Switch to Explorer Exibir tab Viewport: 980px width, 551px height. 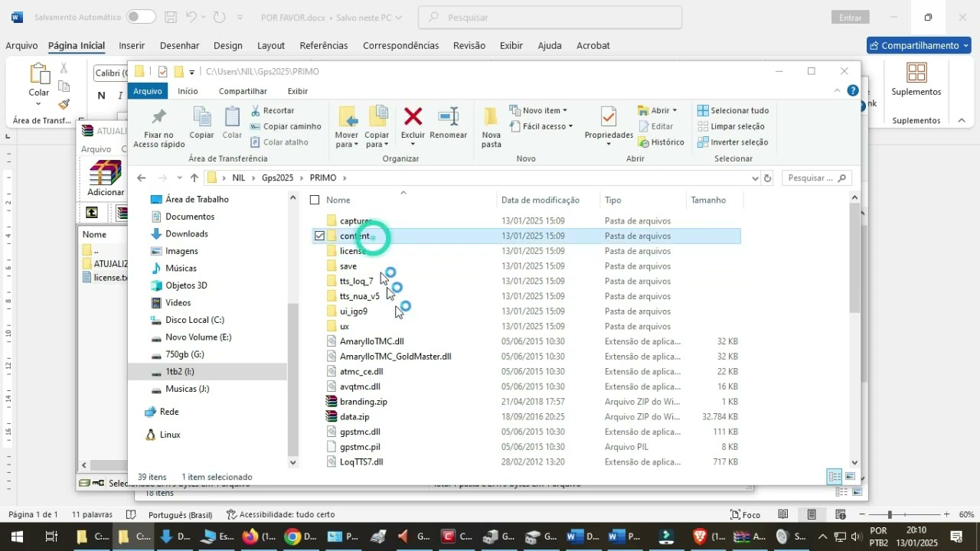point(298,91)
